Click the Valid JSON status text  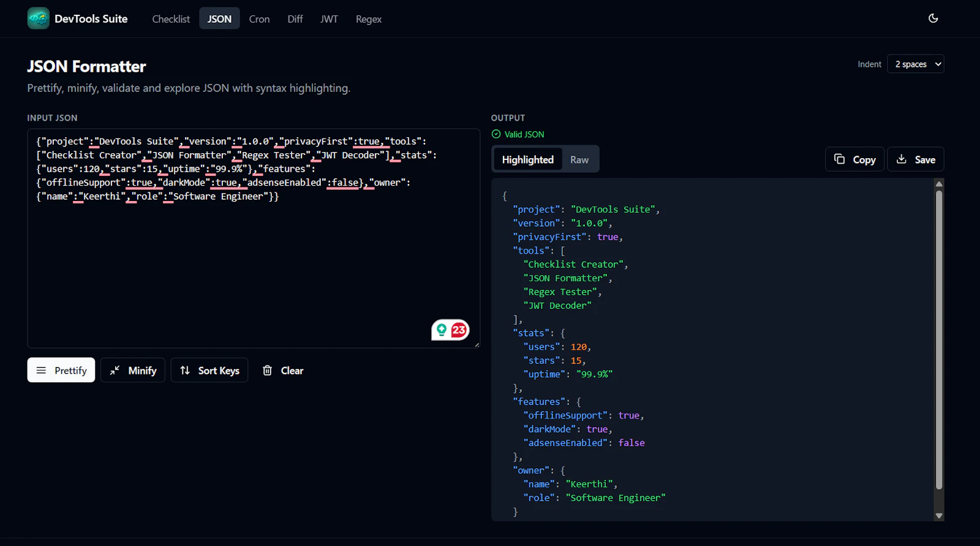[524, 134]
